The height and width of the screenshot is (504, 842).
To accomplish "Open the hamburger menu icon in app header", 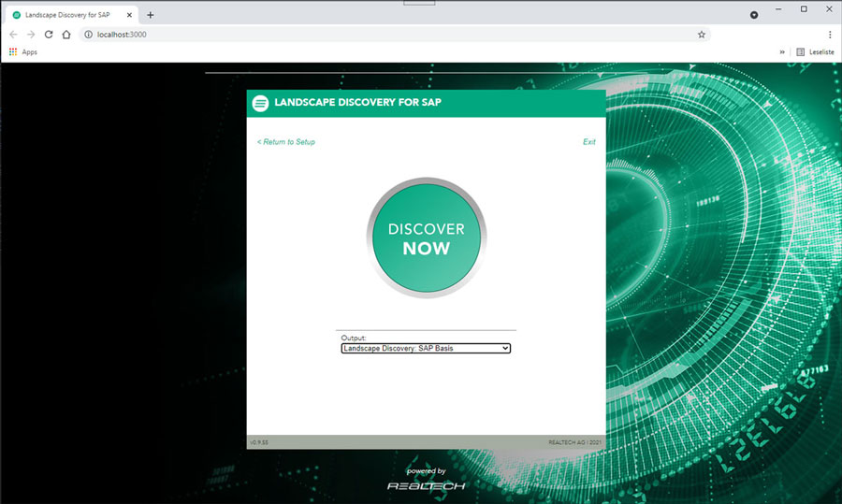I will (260, 103).
